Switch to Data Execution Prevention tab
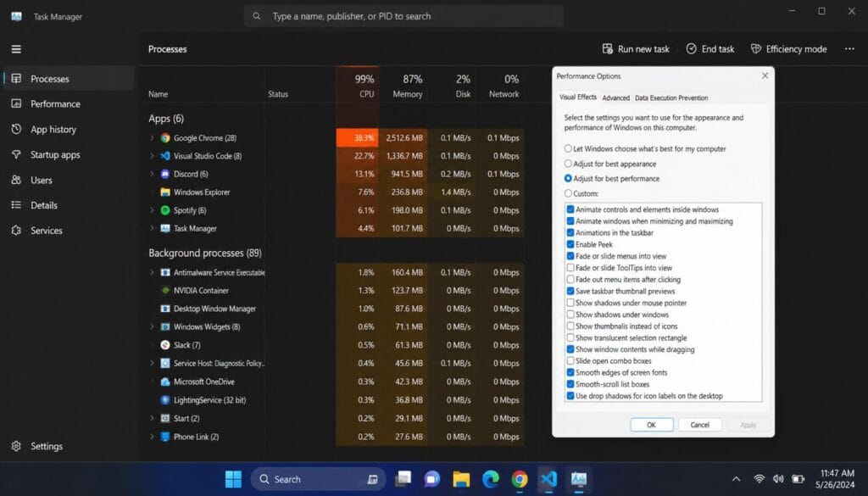The image size is (868, 496). point(671,98)
